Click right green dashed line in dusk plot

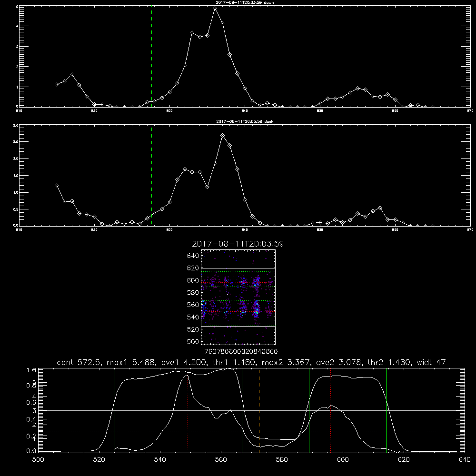tap(263, 176)
